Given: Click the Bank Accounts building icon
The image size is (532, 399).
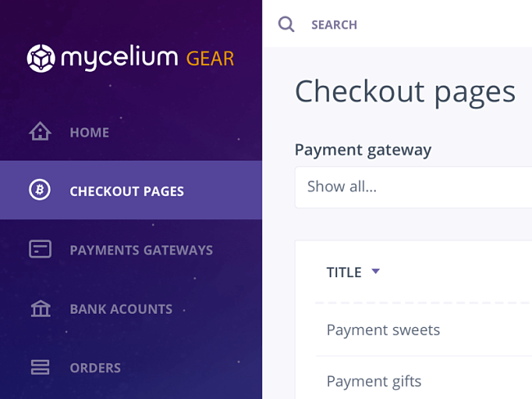Looking at the screenshot, I should pyautogui.click(x=40, y=308).
